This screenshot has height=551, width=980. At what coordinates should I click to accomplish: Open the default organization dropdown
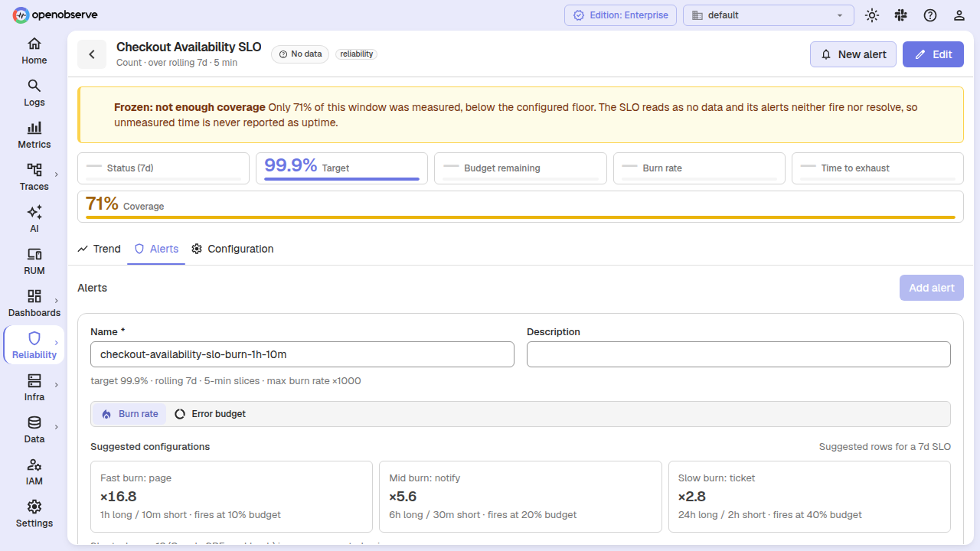coord(768,15)
